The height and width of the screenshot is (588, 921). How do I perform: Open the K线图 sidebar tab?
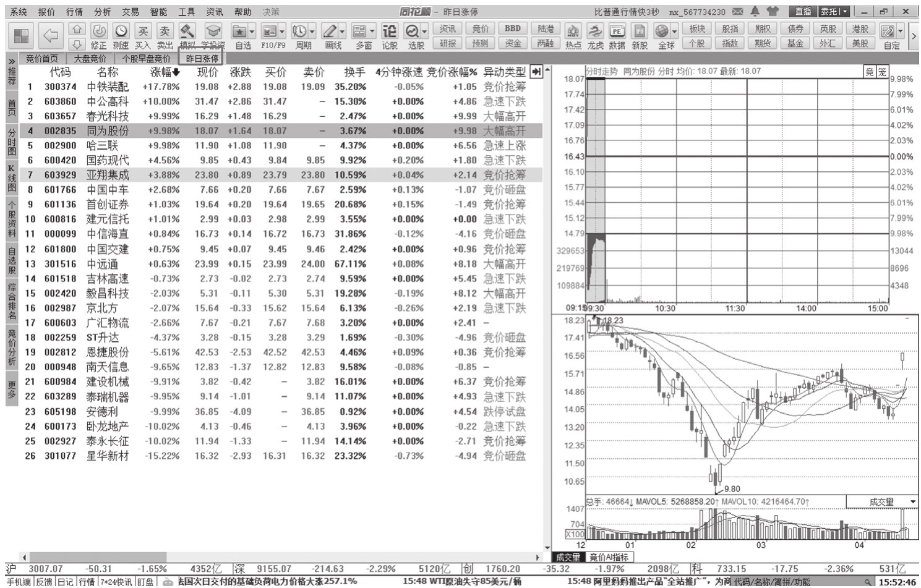pos(11,179)
